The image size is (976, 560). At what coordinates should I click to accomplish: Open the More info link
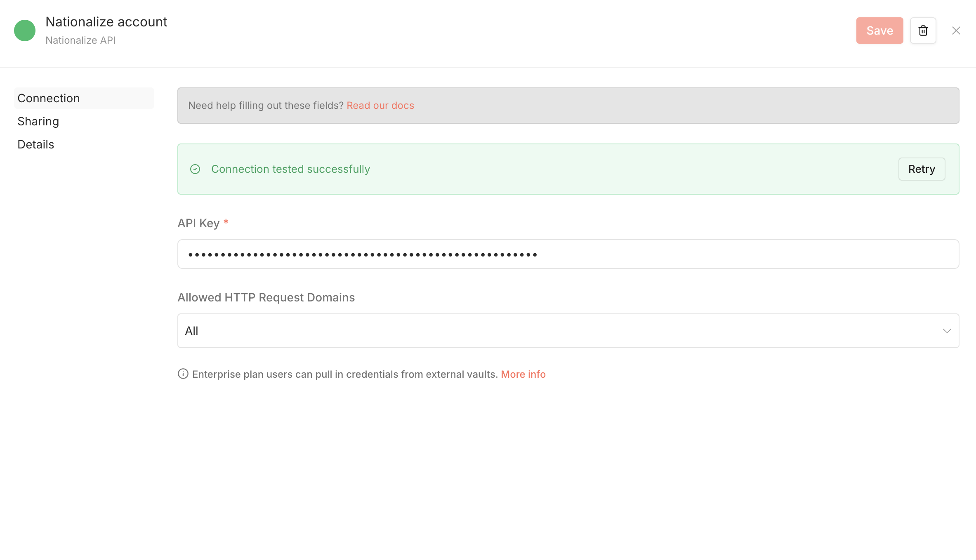[523, 374]
